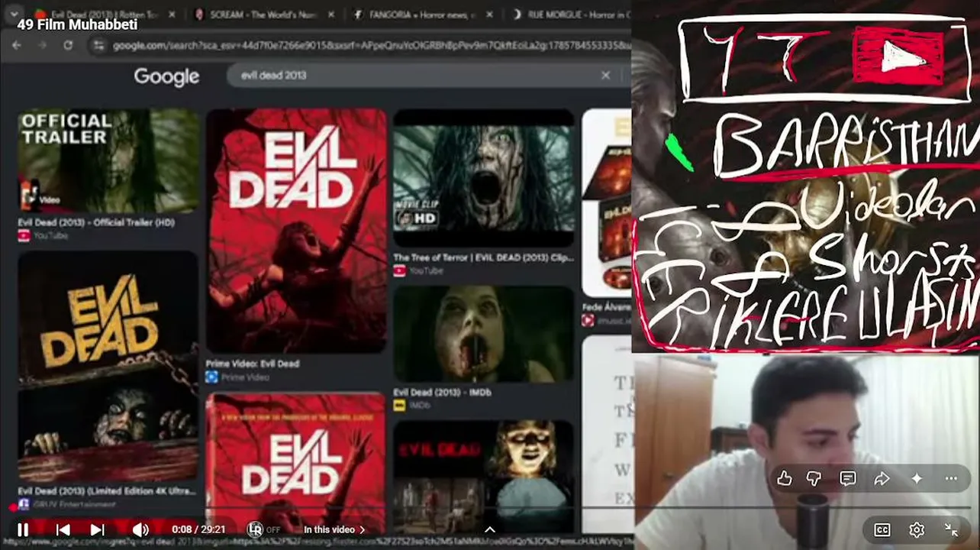Click the 'IMDb' source label
The height and width of the screenshot is (550, 980).
point(411,405)
